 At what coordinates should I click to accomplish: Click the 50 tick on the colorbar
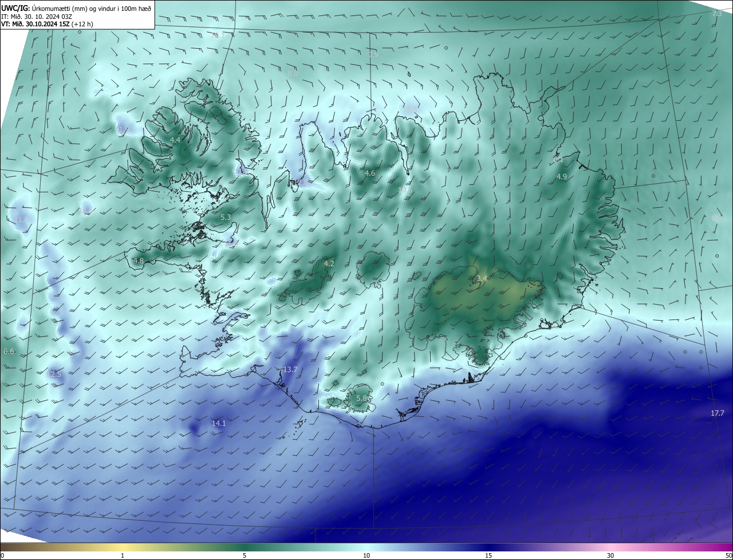[728, 555]
